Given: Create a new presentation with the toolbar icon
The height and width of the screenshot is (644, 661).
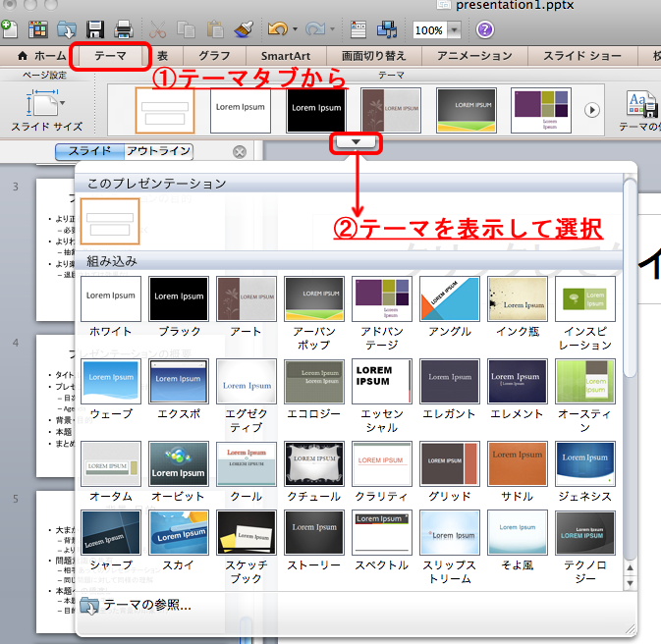Looking at the screenshot, I should pyautogui.click(x=9, y=29).
